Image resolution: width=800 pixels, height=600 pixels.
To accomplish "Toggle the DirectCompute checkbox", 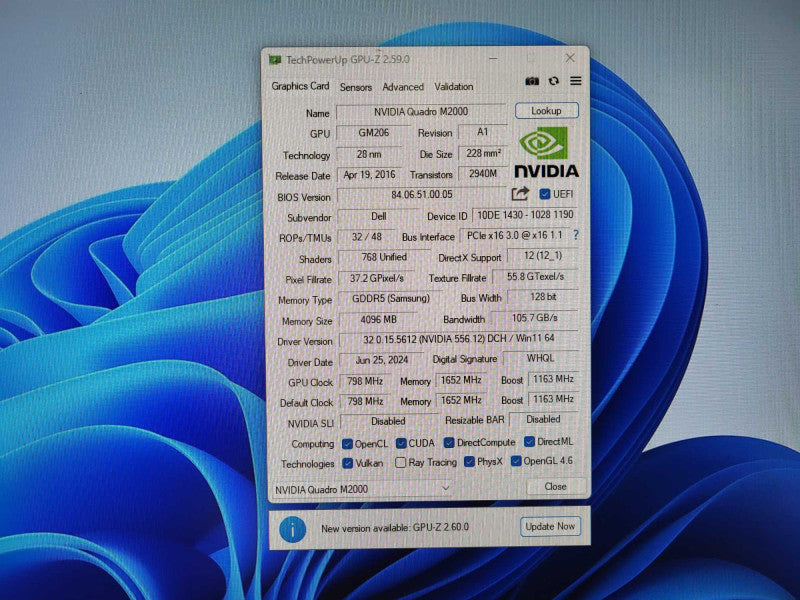I will (449, 442).
